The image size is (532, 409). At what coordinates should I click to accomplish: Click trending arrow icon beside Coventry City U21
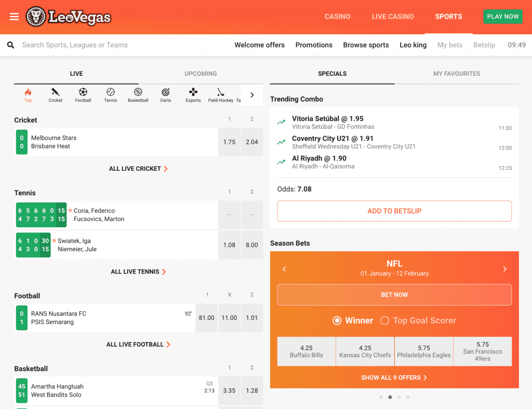(x=281, y=142)
